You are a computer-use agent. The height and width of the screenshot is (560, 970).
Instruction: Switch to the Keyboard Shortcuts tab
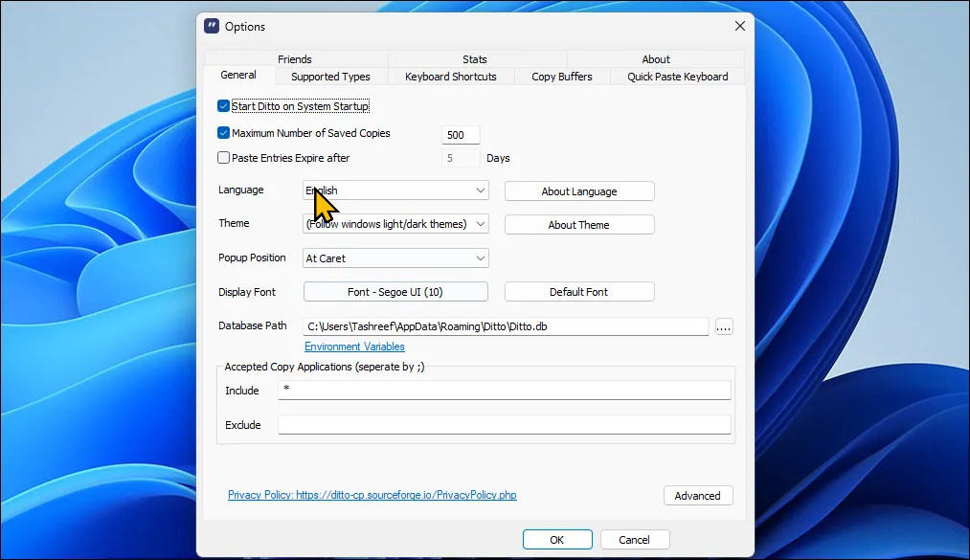450,77
